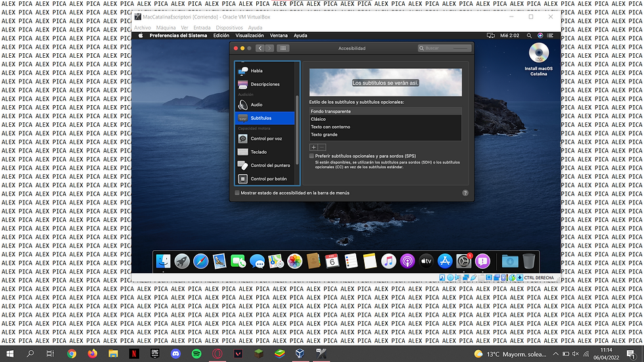Screen dimensions: 644x362
Task: Open Discord from Windows taskbar
Action: [176, 353]
